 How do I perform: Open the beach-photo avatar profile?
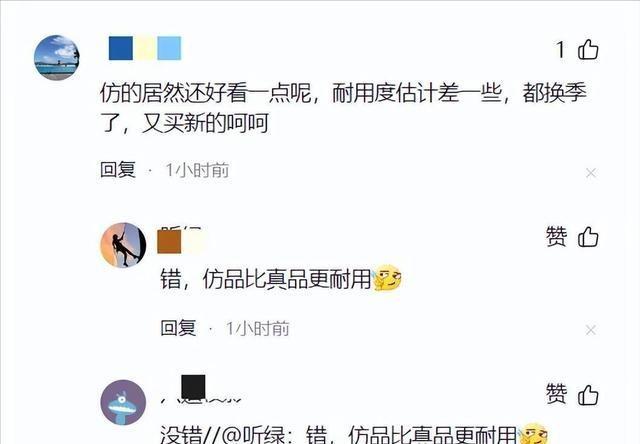click(x=56, y=57)
